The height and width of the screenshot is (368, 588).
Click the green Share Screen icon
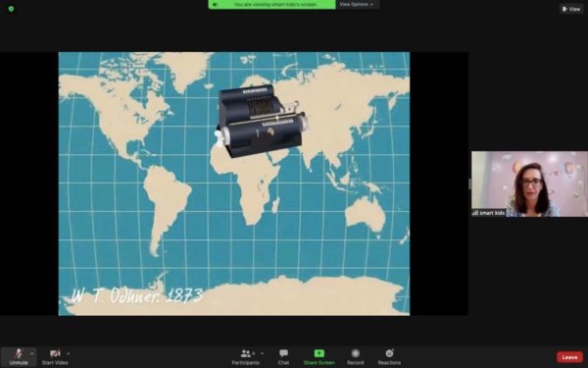tap(319, 353)
